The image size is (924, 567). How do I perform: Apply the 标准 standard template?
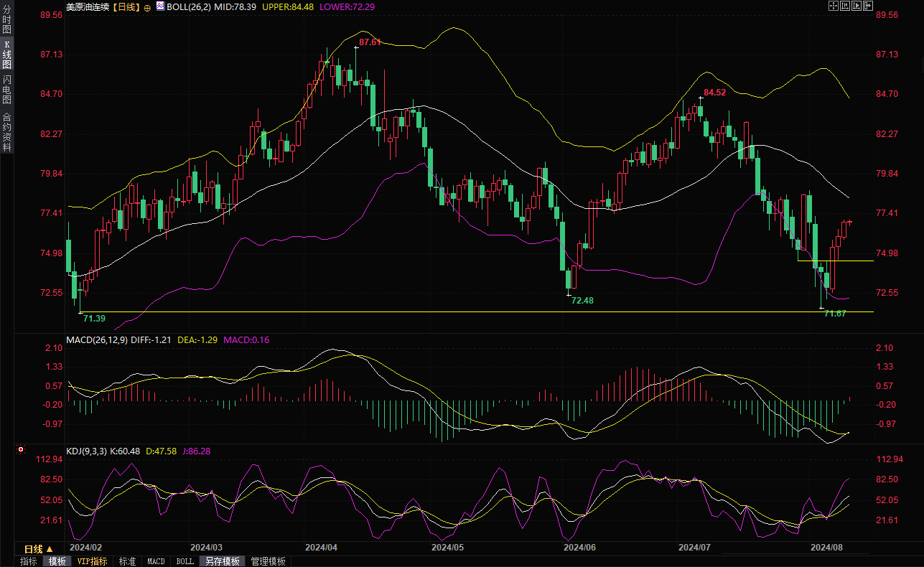[127, 561]
